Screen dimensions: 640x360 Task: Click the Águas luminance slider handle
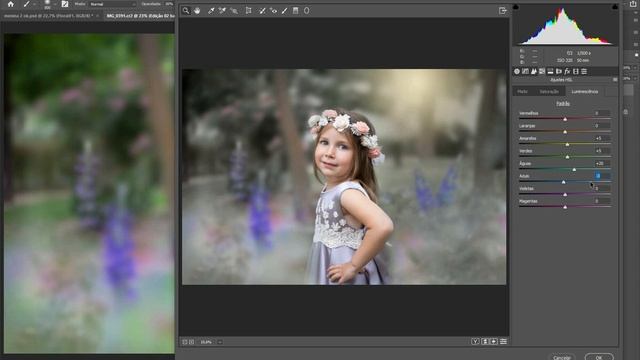pos(574,169)
